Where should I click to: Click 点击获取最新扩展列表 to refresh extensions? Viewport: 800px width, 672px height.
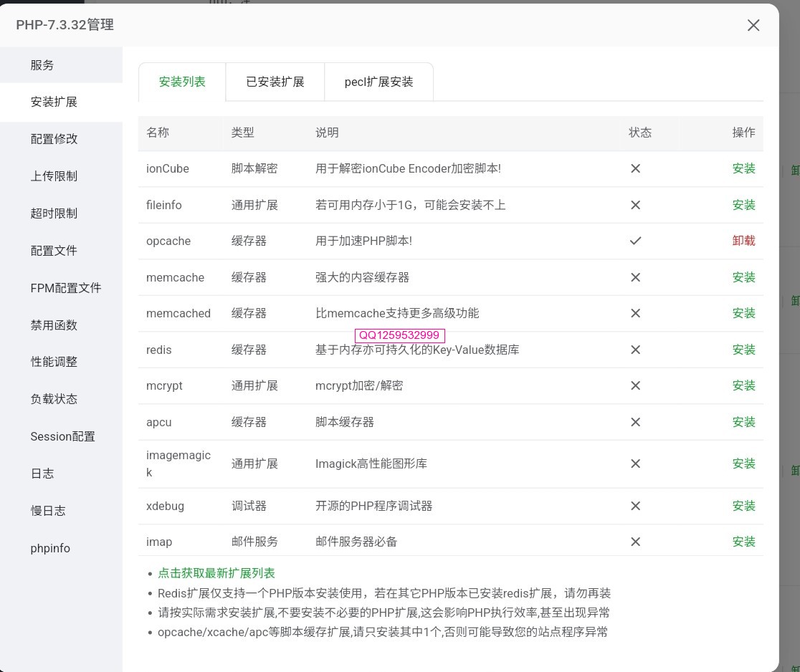pos(216,573)
